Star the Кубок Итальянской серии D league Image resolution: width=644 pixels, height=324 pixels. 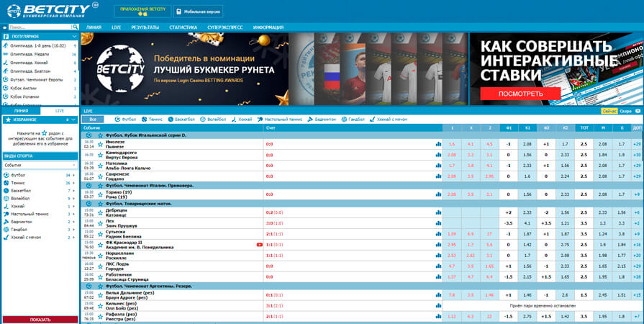[100, 135]
